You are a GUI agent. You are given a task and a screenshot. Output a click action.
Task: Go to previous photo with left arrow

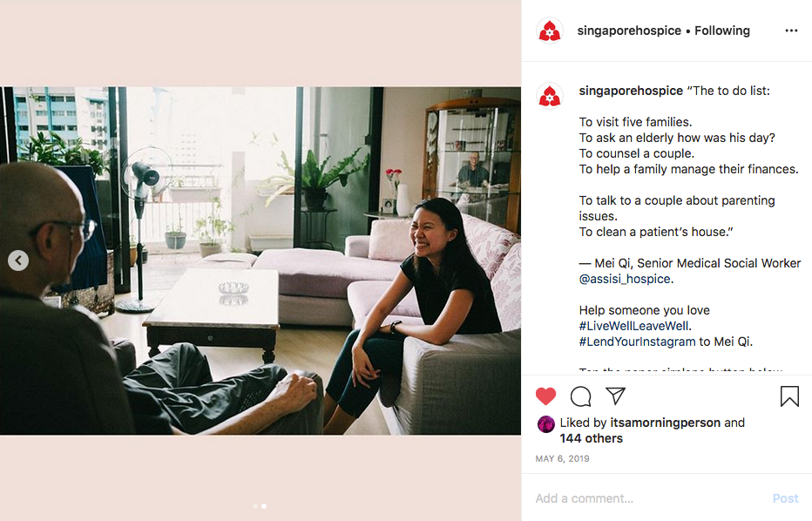pyautogui.click(x=18, y=260)
